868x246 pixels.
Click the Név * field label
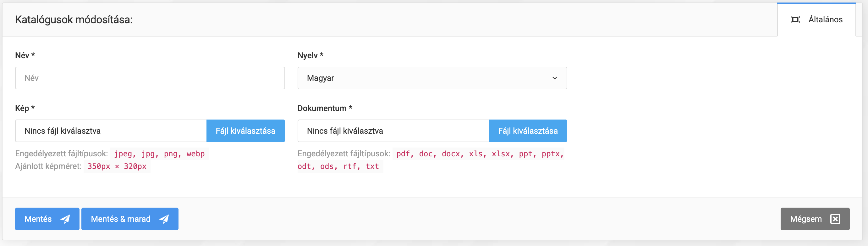(x=25, y=55)
